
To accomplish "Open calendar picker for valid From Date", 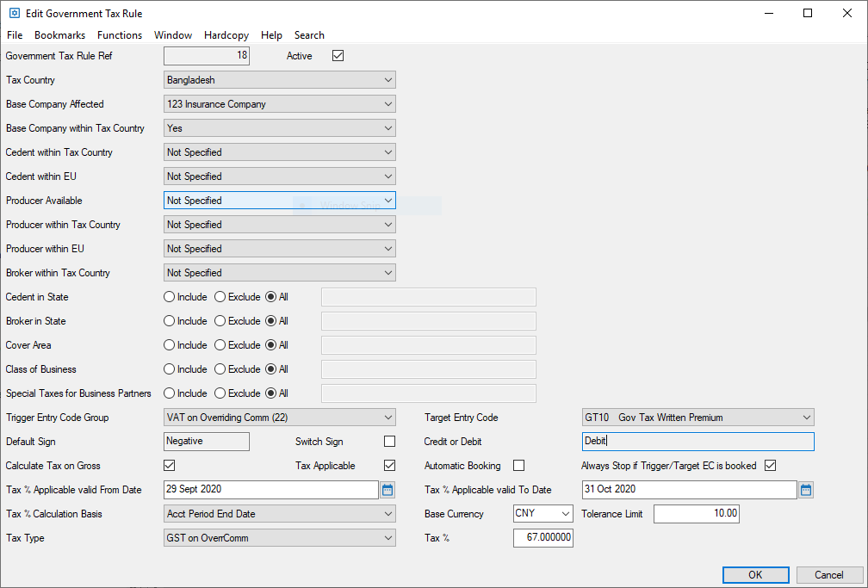I will click(x=387, y=490).
